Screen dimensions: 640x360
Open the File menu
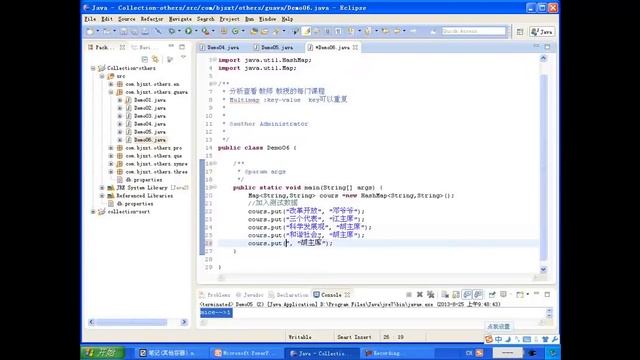pyautogui.click(x=90, y=19)
